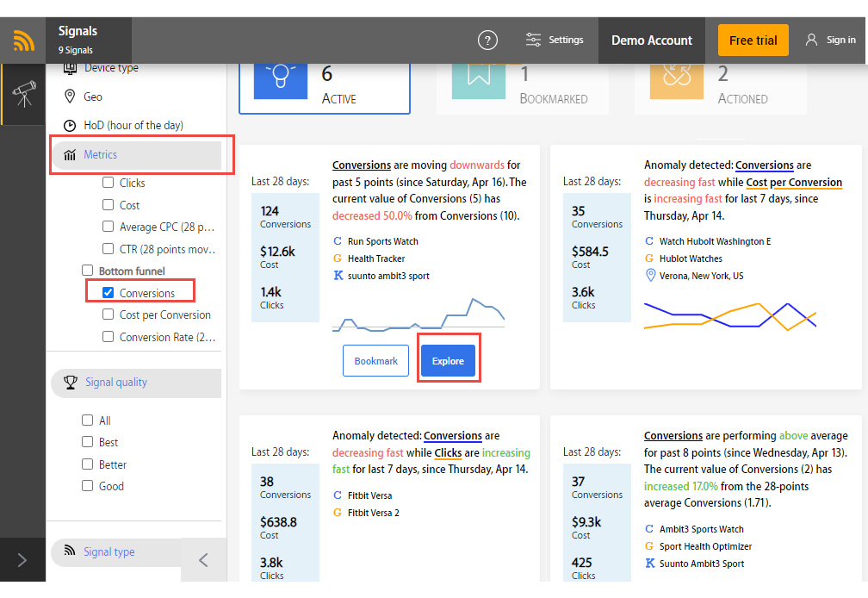Click the G icon beside Fitbit Versa 2

[x=338, y=512]
